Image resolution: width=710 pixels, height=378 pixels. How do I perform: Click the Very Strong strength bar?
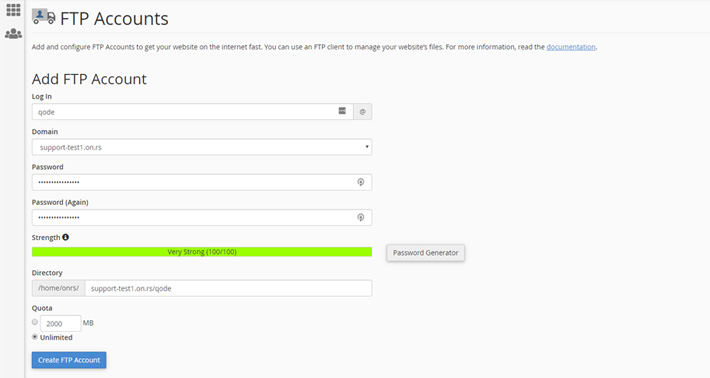coord(202,252)
